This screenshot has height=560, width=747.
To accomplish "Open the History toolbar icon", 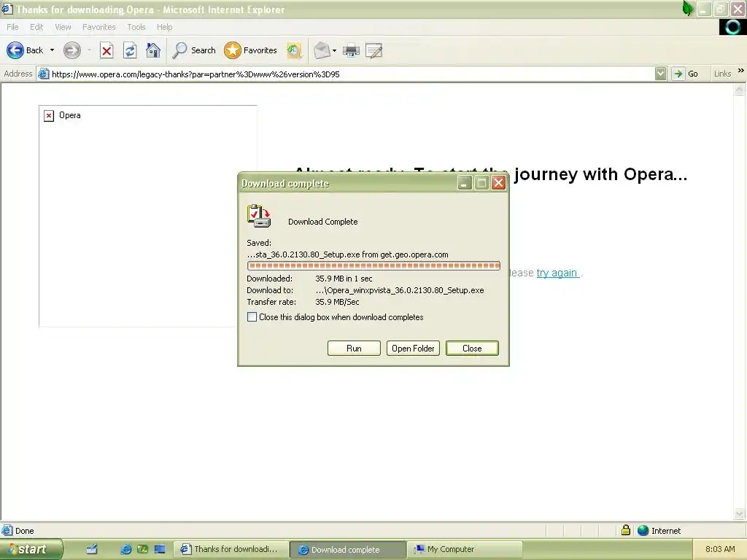I will pos(294,50).
